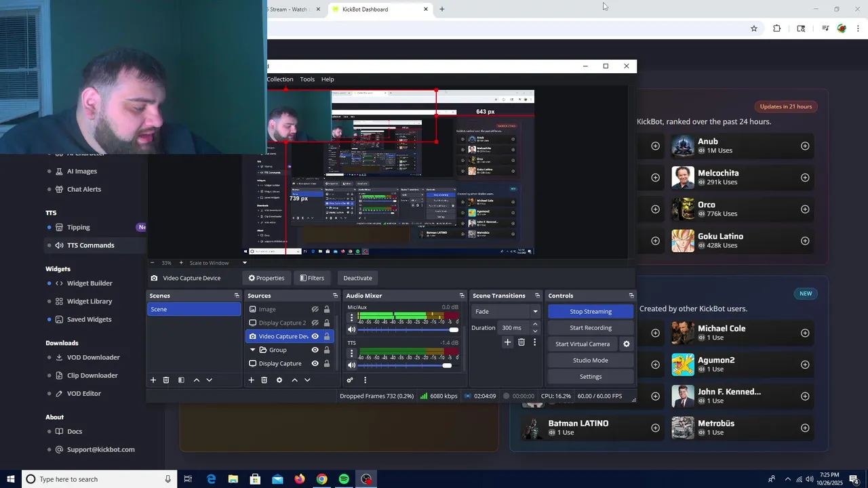
Task: Add Anub voice with plus icon
Action: click(805, 146)
